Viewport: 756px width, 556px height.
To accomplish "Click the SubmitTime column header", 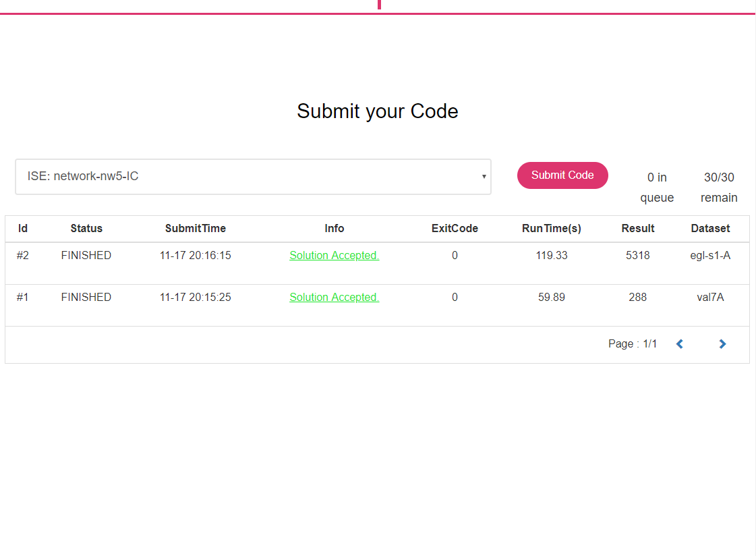I will click(195, 228).
